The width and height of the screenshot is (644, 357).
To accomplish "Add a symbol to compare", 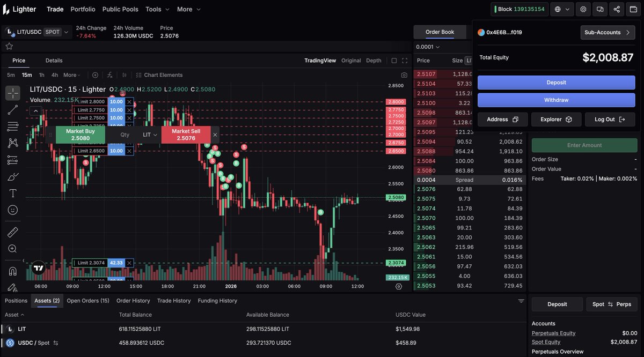I will (x=95, y=75).
